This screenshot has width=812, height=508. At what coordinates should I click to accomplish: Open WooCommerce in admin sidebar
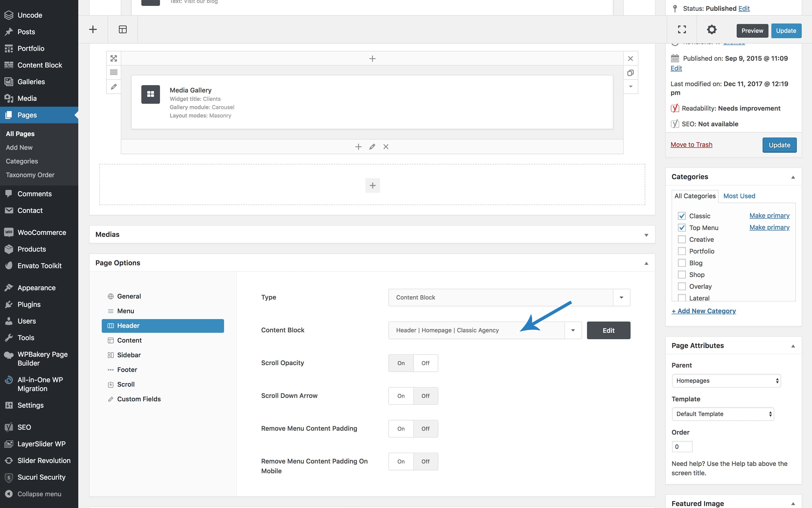(42, 232)
